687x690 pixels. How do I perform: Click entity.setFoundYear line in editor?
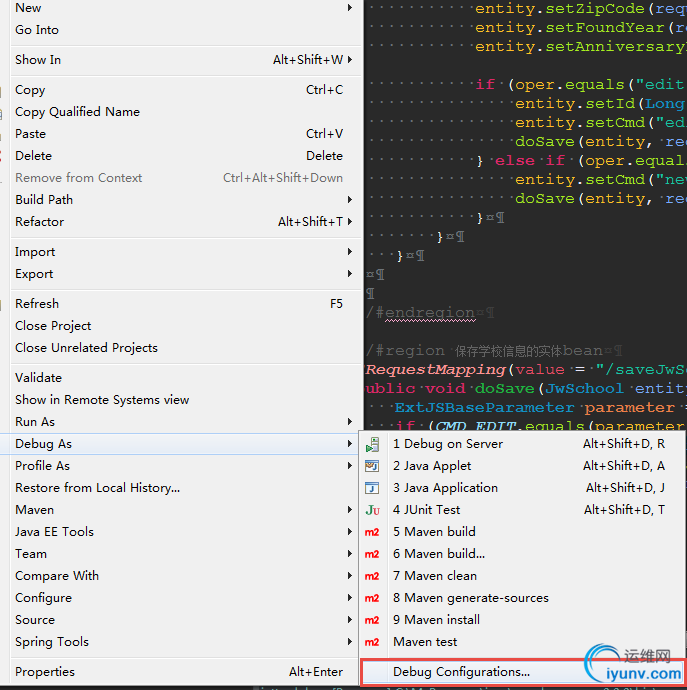[x=580, y=28]
